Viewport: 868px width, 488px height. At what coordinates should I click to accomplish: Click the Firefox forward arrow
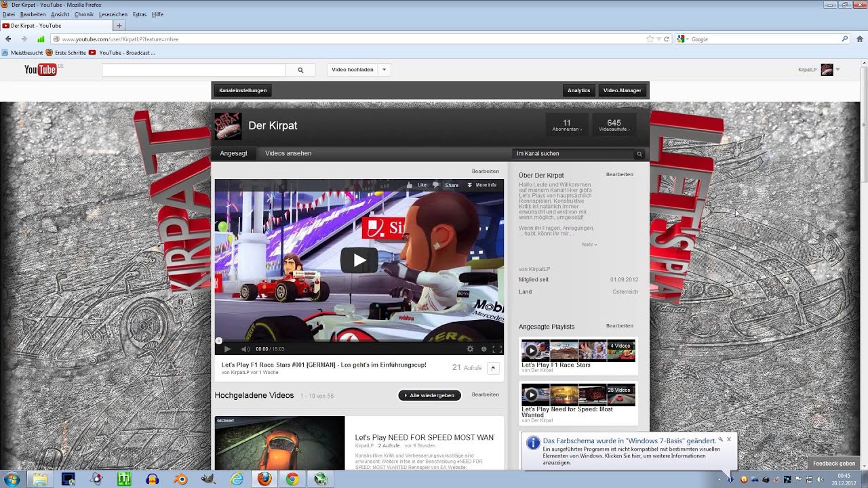tap(24, 39)
